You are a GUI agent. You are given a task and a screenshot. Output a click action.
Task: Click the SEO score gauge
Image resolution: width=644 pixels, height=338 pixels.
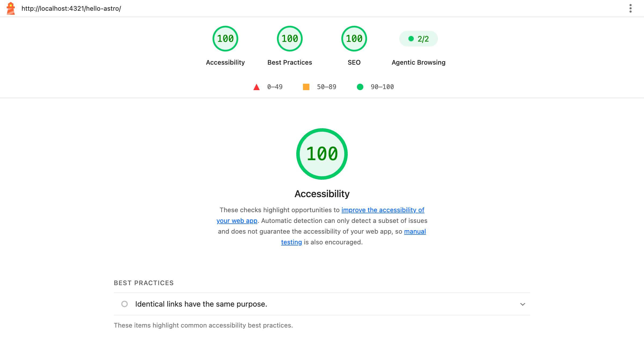click(354, 39)
